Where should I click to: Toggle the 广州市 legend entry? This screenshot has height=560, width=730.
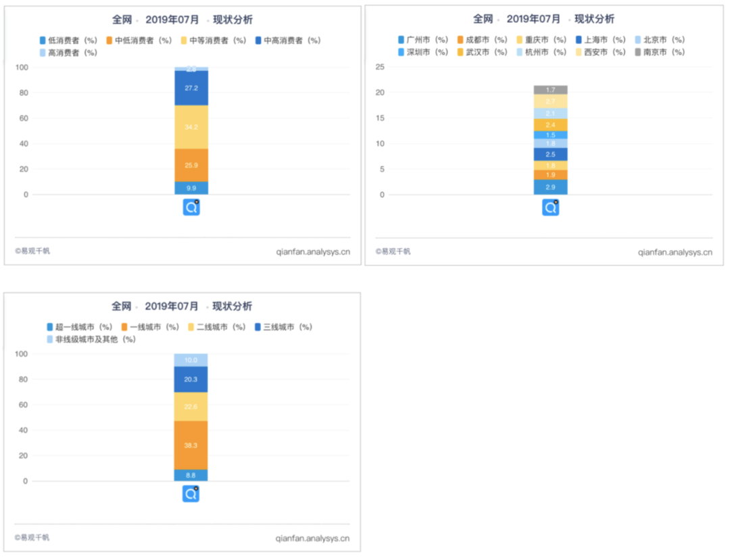click(423, 40)
